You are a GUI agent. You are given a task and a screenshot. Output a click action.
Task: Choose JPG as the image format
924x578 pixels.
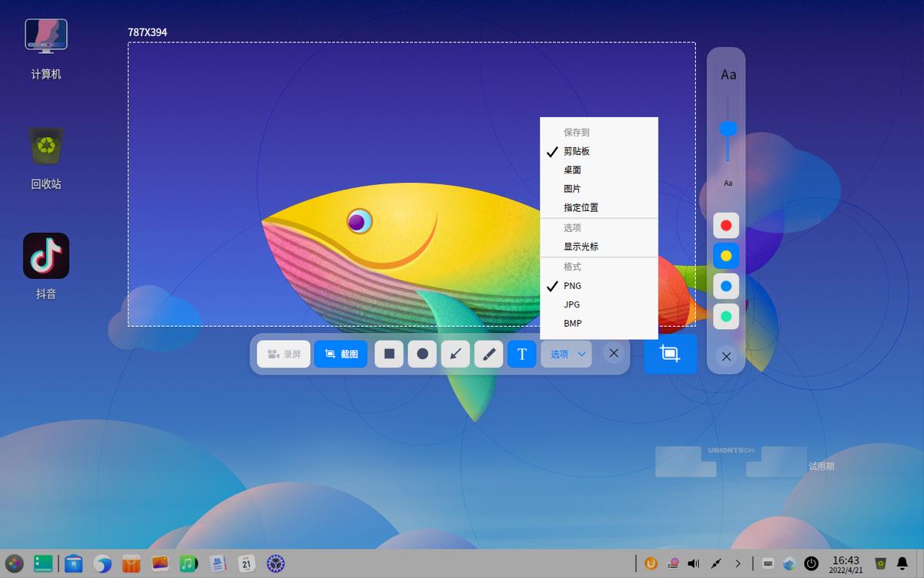pos(572,304)
